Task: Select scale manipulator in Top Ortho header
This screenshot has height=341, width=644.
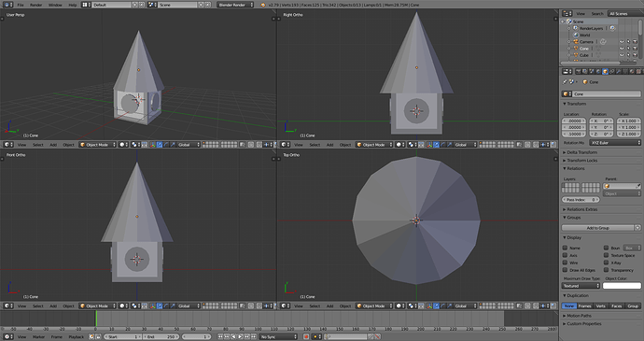Action: (449, 305)
